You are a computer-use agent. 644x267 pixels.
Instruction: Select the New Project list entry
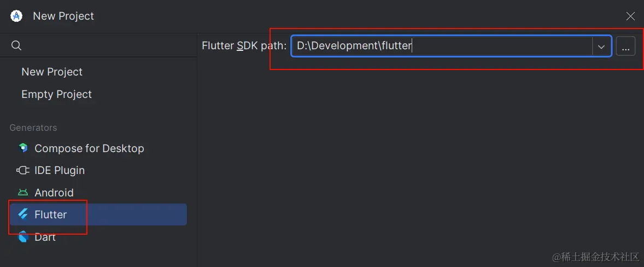[52, 72]
